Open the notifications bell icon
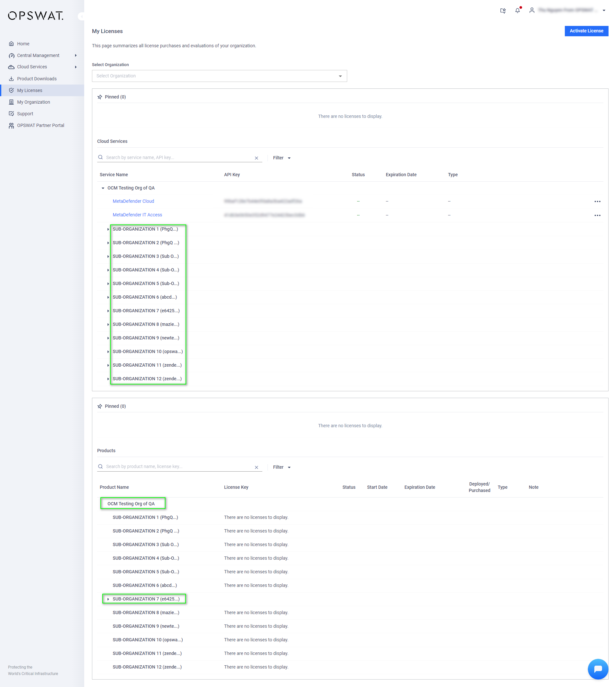This screenshot has width=616, height=687. [x=518, y=10]
